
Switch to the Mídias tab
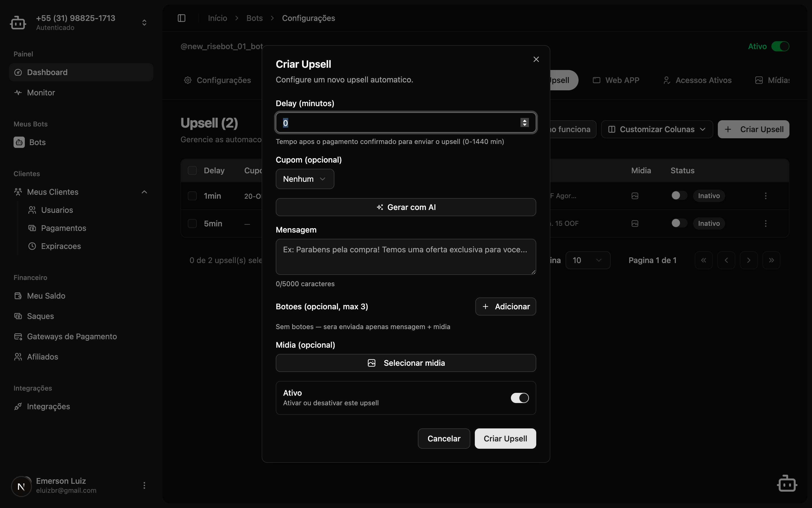point(773,80)
